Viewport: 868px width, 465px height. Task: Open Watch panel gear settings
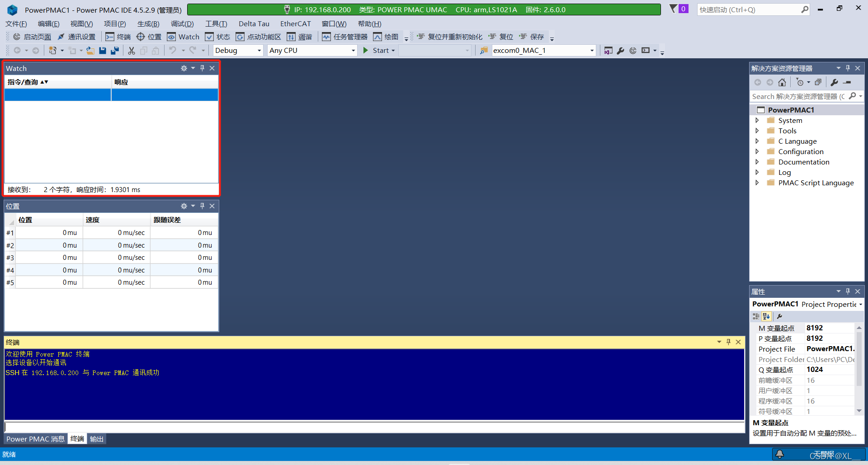point(184,68)
